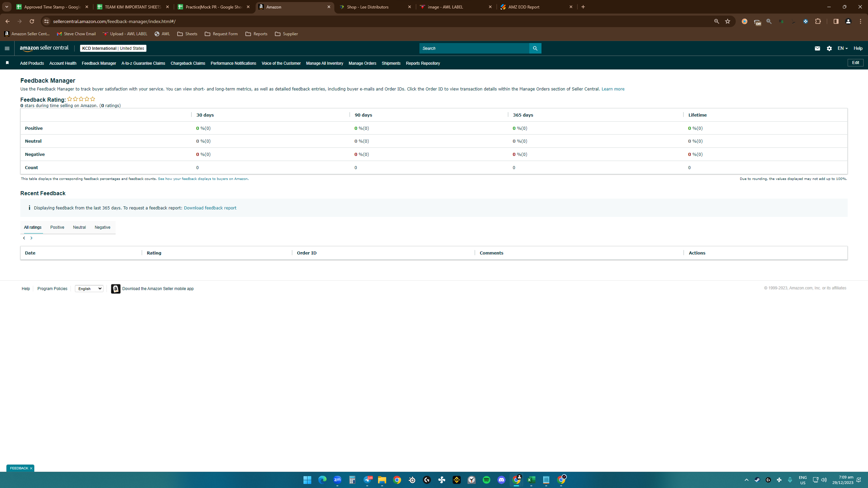
Task: Open Excel from the taskbar
Action: pos(531,480)
